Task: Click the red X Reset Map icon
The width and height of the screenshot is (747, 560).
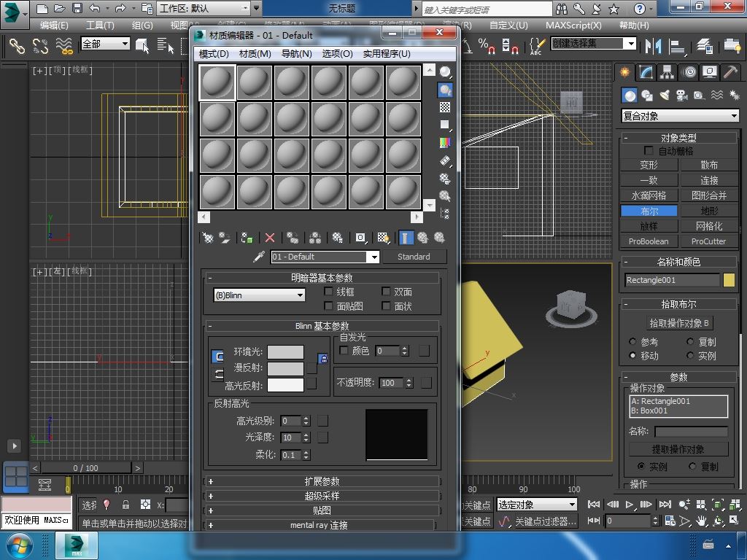Action: pyautogui.click(x=270, y=238)
